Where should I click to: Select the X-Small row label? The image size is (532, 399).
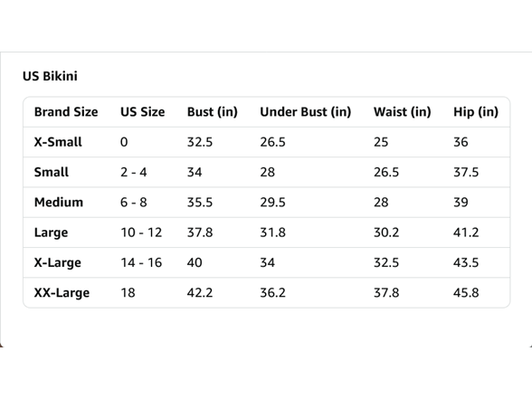(x=58, y=142)
